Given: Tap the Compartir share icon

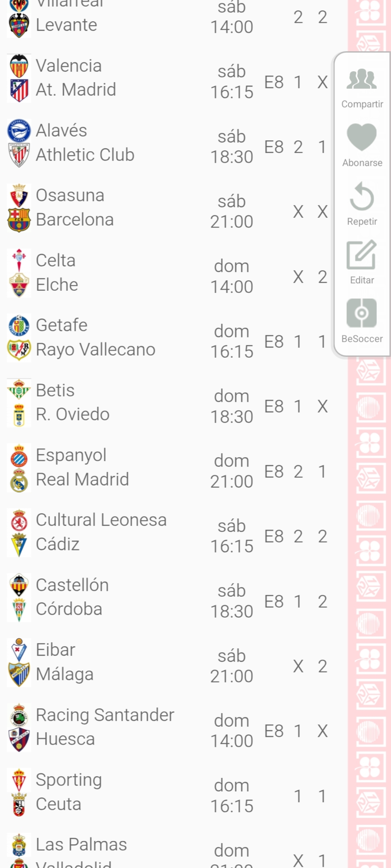Looking at the screenshot, I should (x=362, y=80).
